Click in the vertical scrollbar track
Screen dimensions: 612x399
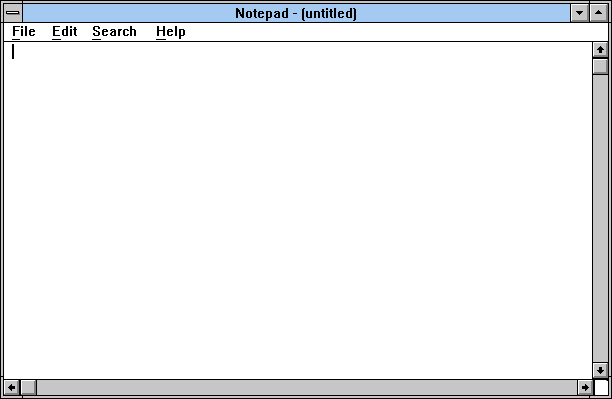point(600,218)
